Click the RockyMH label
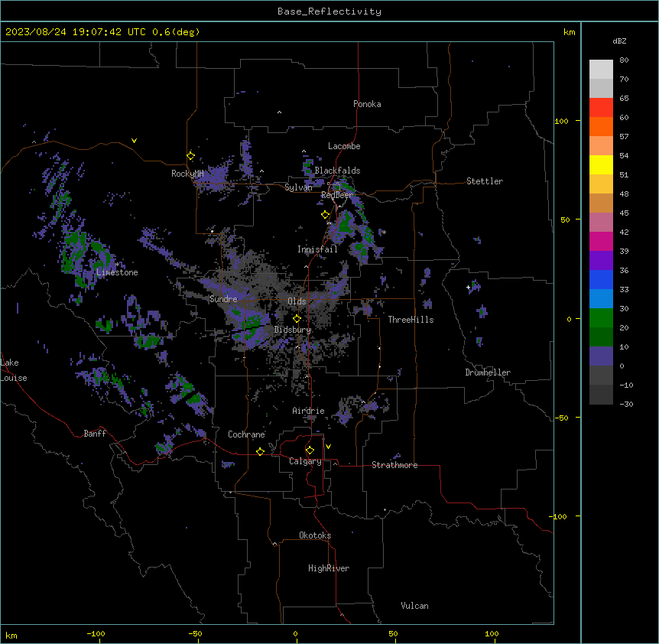659x644 pixels. 187,174
